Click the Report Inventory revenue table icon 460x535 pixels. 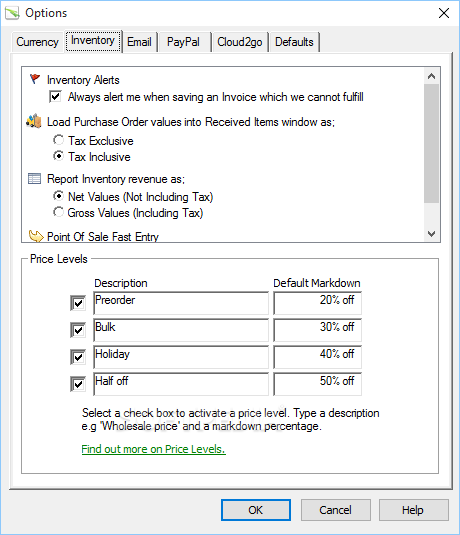[x=34, y=178]
